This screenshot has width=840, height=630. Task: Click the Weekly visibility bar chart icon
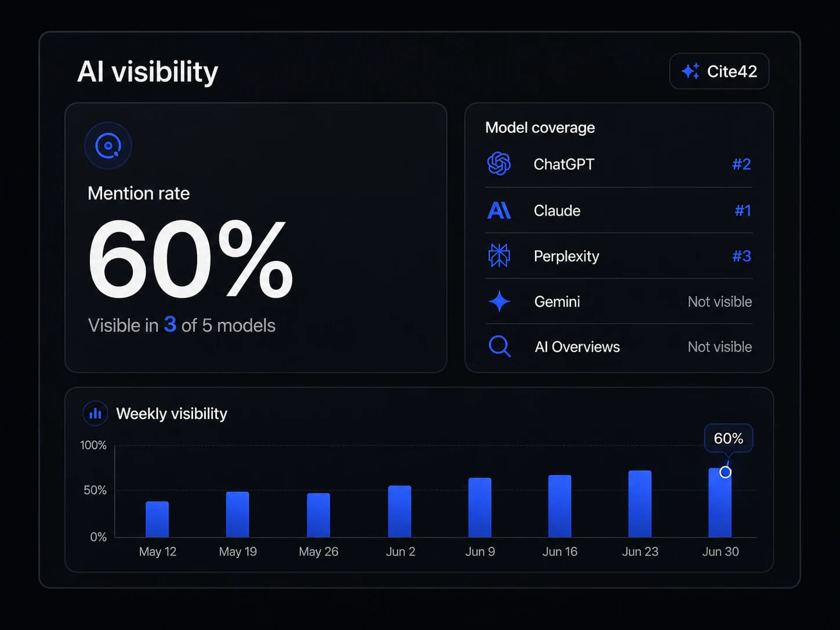[95, 414]
